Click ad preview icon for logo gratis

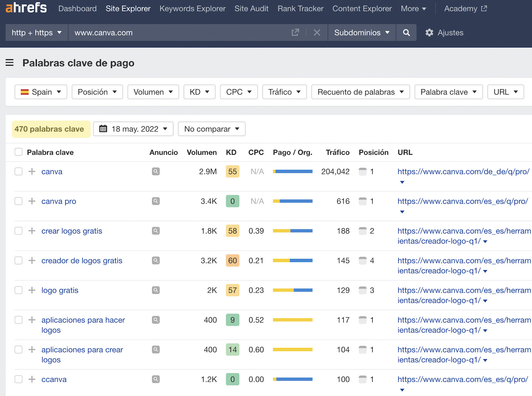coord(156,290)
